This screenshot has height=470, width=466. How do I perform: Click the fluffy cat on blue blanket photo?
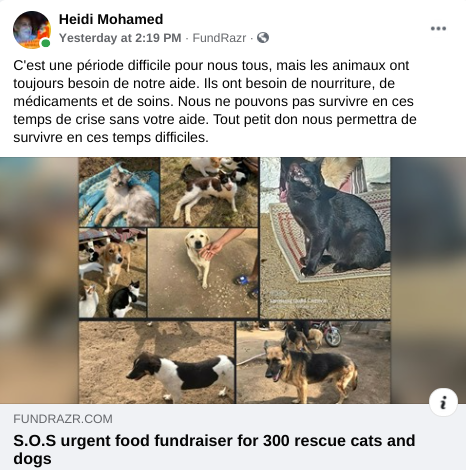coord(119,192)
